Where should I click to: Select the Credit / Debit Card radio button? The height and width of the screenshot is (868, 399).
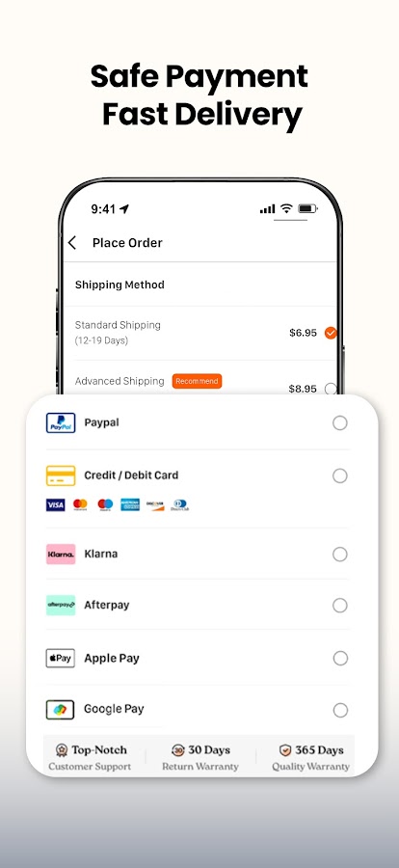click(x=340, y=476)
